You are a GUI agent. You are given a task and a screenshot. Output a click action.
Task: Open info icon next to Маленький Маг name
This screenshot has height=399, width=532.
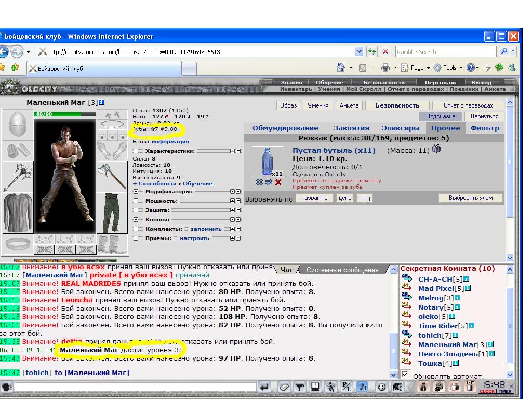point(101,102)
